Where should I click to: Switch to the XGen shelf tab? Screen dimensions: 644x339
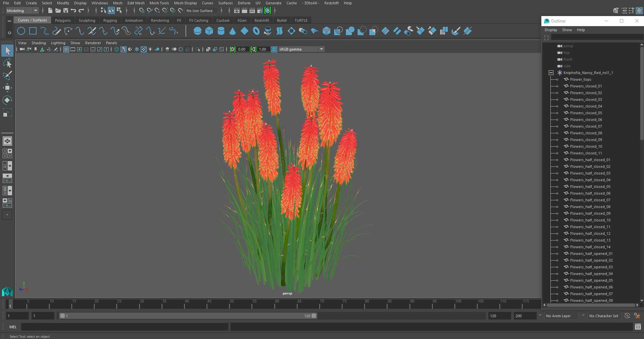pos(242,20)
